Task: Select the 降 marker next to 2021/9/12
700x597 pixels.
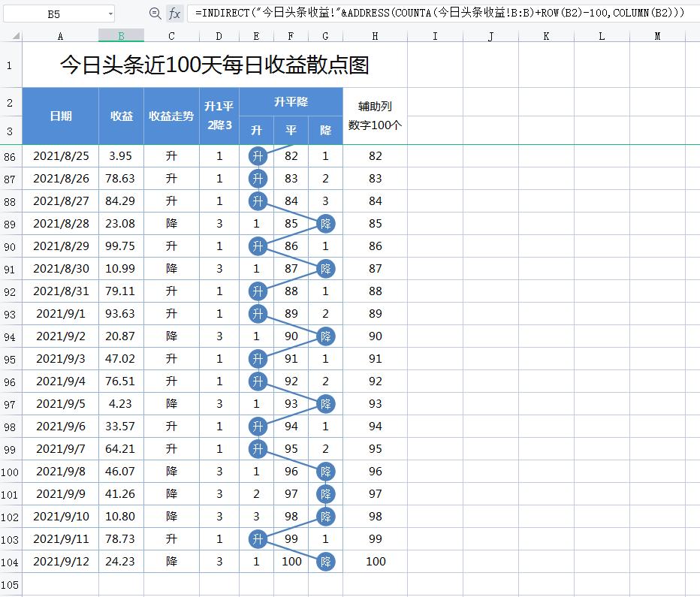Action: click(325, 561)
